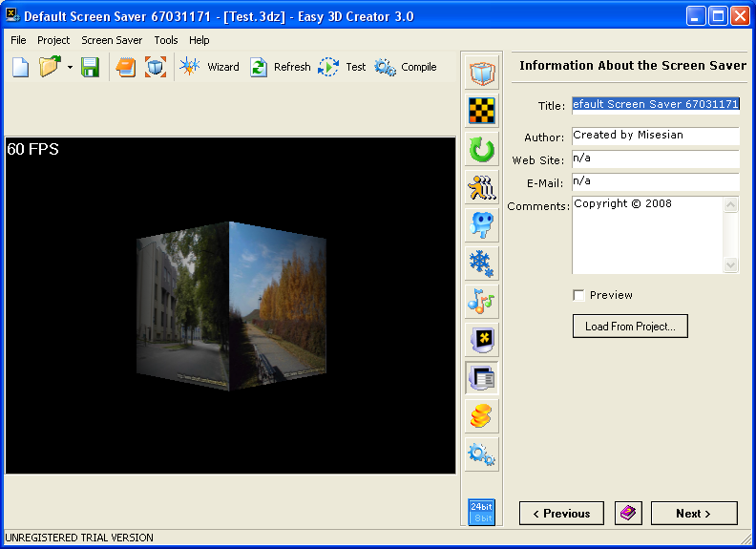The image size is (756, 549).
Task: Open the gold coins step
Action: click(x=482, y=416)
